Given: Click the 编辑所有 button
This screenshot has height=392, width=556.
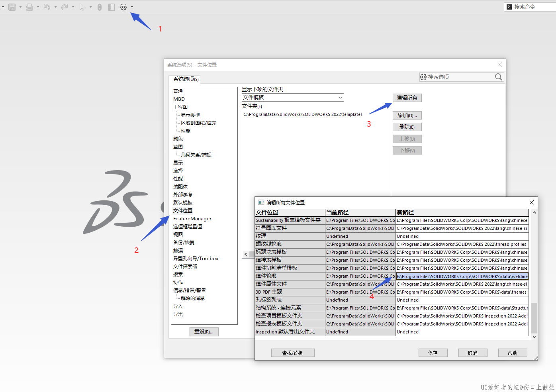Looking at the screenshot, I should (x=407, y=98).
